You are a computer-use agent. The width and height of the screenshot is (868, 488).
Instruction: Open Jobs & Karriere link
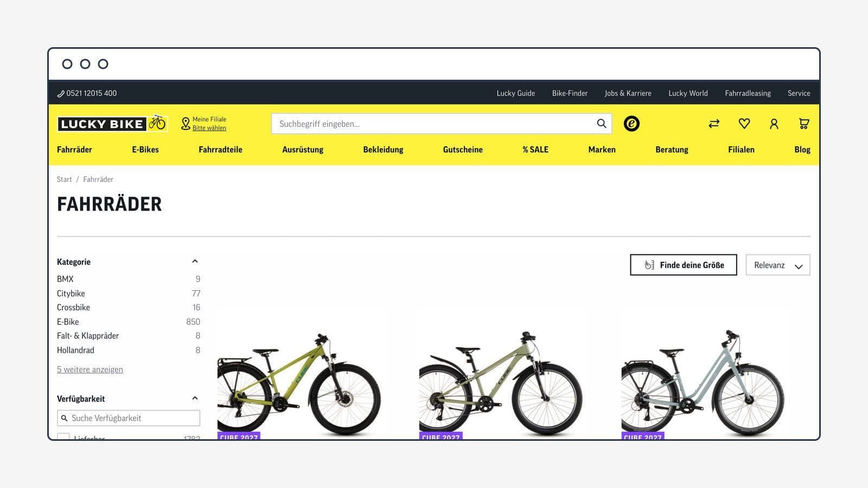pyautogui.click(x=628, y=93)
